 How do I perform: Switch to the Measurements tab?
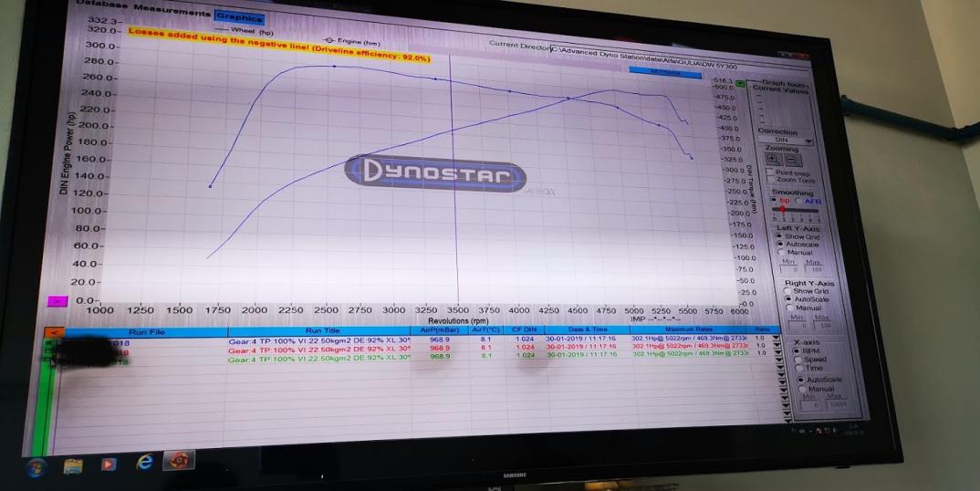(x=170, y=13)
